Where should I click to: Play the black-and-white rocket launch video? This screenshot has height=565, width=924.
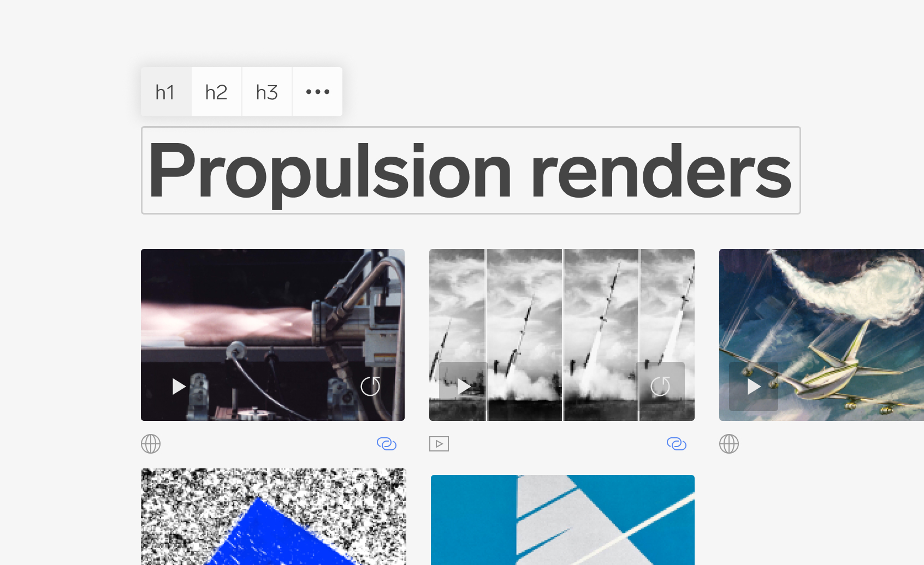[x=464, y=386]
